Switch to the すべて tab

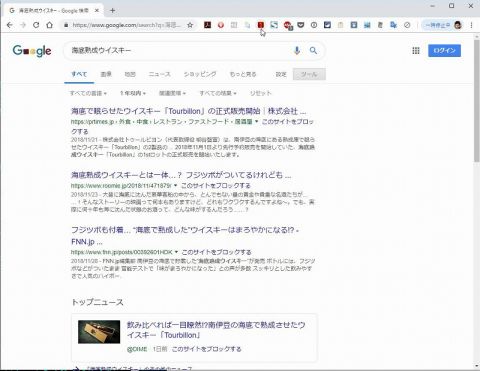tap(79, 74)
